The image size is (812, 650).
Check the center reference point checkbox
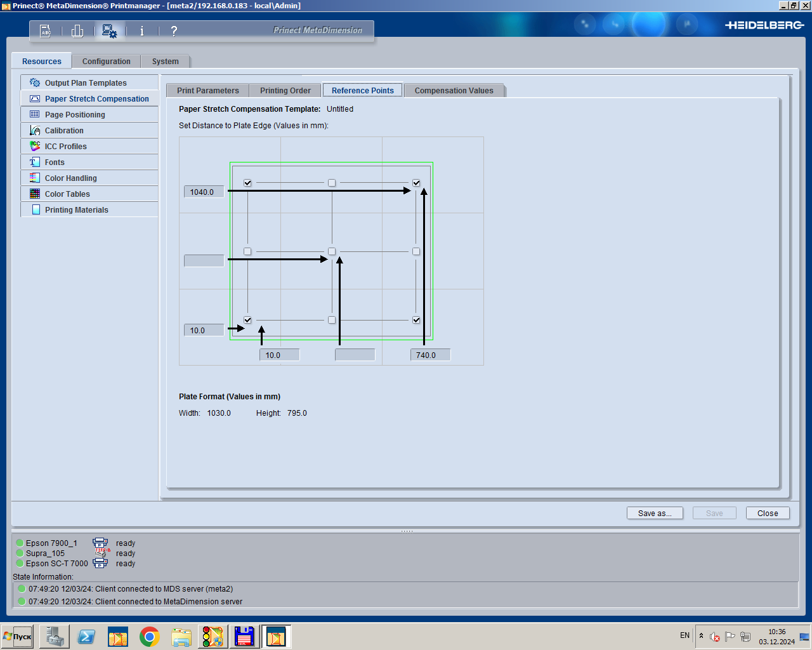(332, 251)
